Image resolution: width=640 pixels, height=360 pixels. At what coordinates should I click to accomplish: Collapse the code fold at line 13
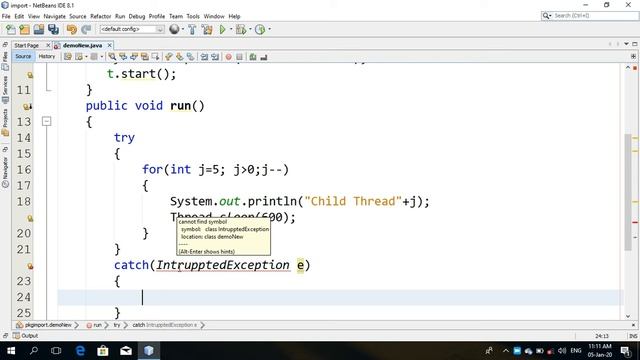[x=47, y=121]
